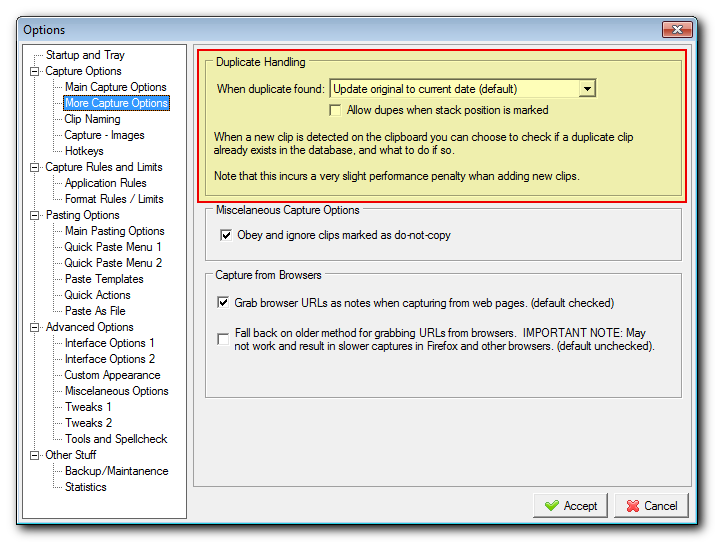Open the Custom Appearance options
The width and height of the screenshot is (715, 542).
[112, 375]
